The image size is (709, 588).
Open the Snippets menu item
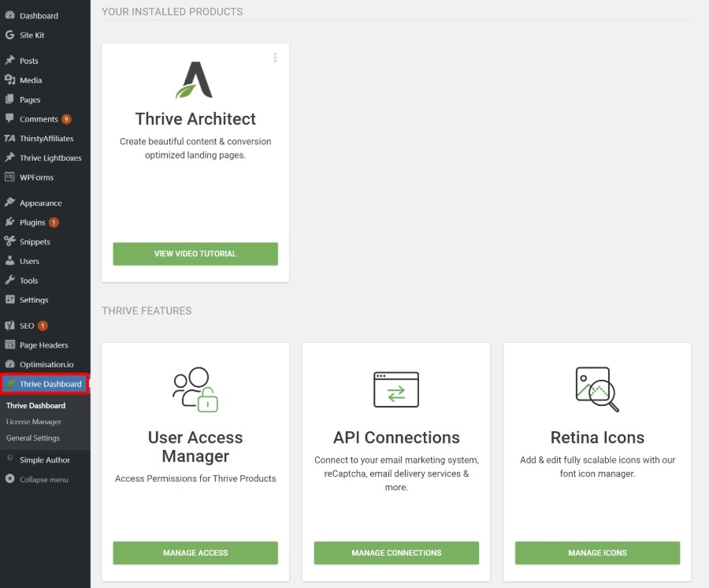point(35,242)
